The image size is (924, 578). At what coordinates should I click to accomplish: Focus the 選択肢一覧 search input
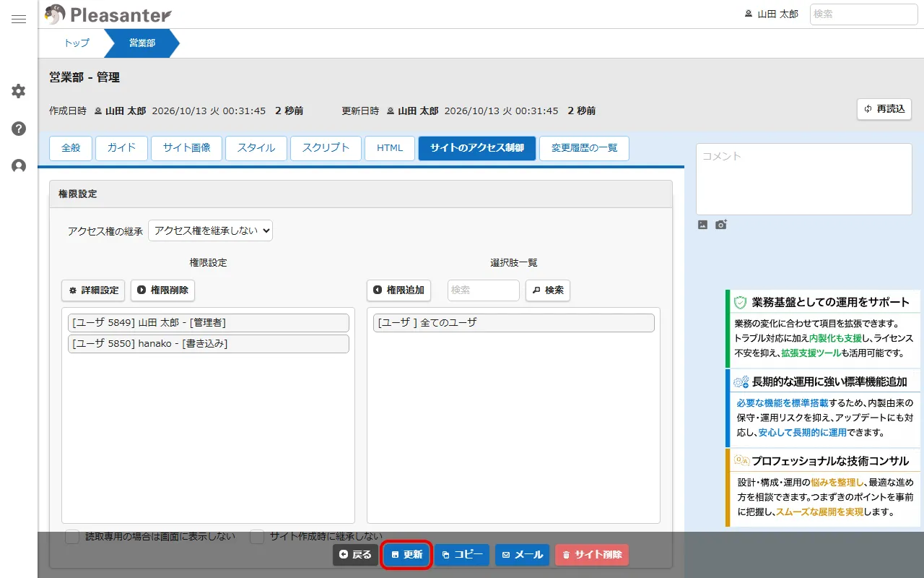click(484, 290)
